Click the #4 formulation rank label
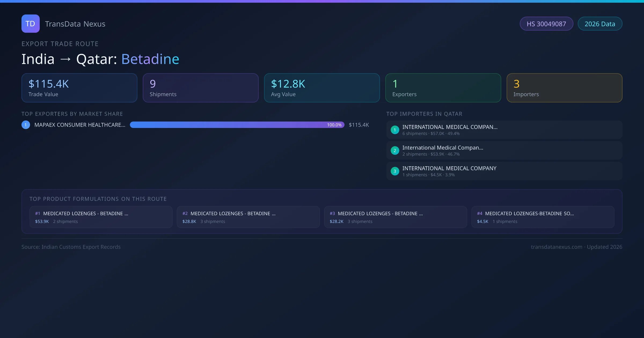 coord(480,214)
